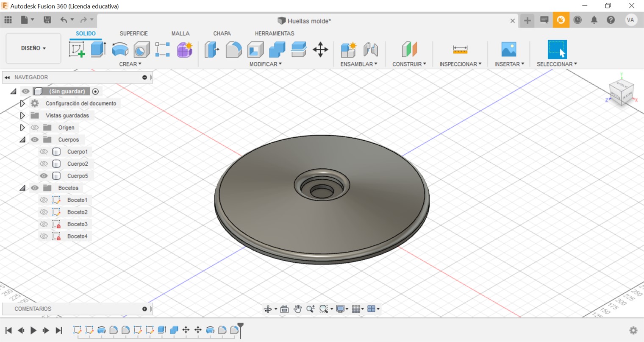Viewport: 644px width, 342px height.
Task: Click the New Component icon
Action: pos(349,50)
